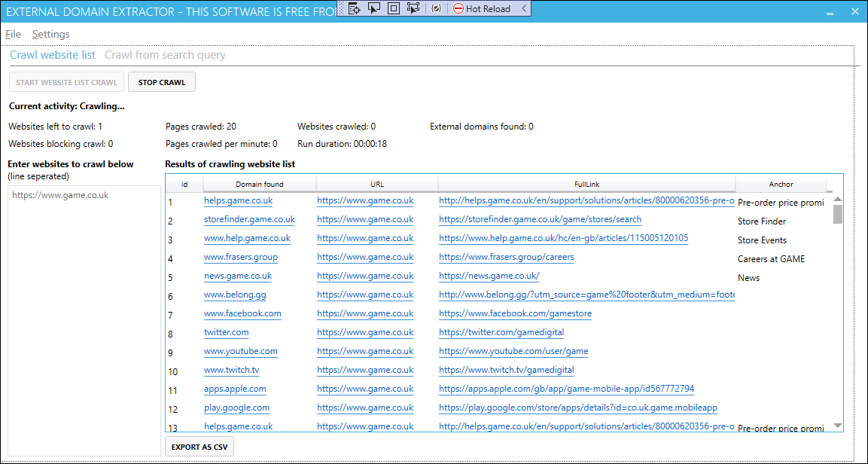Open the Settings menu

51,35
